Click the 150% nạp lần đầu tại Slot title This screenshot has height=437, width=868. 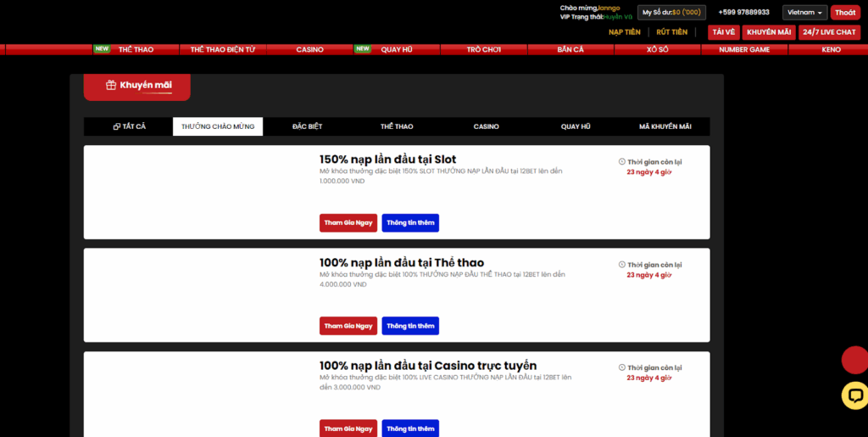(x=387, y=160)
